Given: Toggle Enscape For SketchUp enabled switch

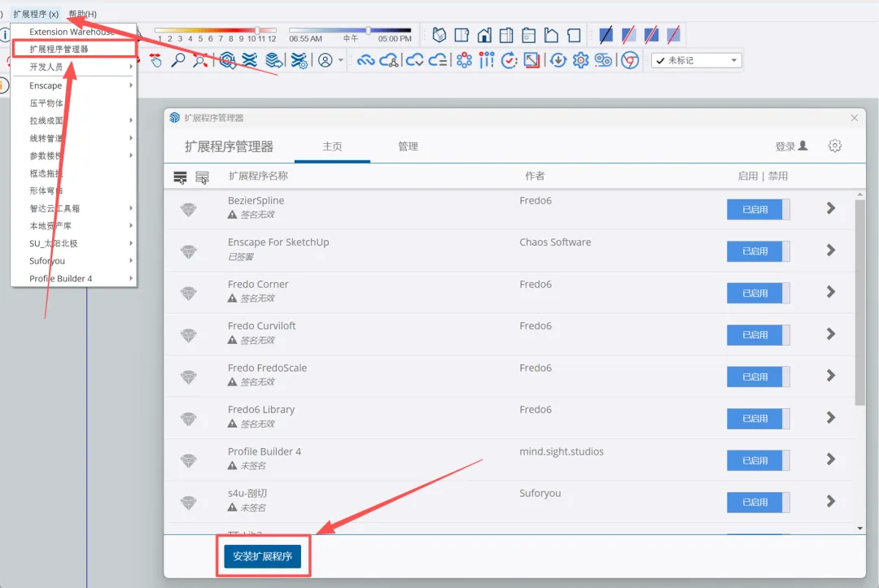Looking at the screenshot, I should [758, 250].
